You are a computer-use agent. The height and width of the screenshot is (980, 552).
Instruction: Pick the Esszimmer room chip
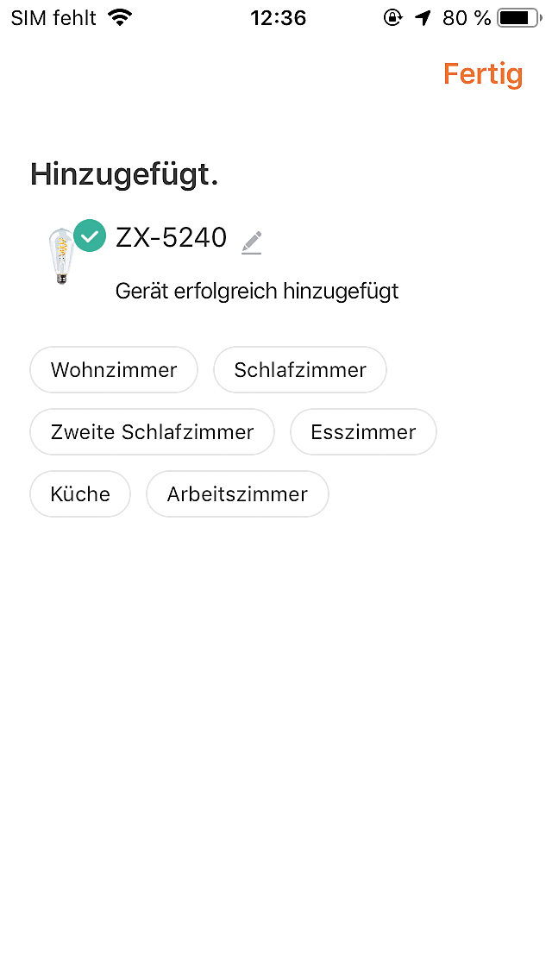pos(363,432)
